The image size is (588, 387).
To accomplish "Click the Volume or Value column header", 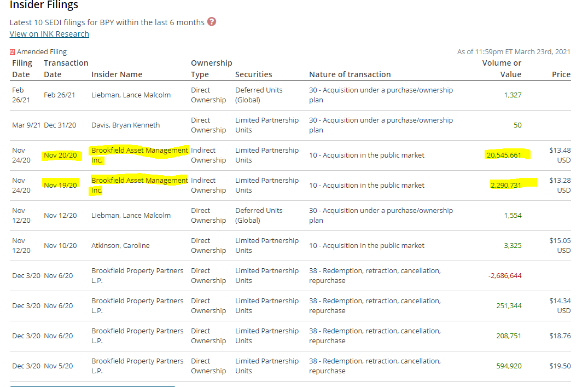I will [502, 68].
